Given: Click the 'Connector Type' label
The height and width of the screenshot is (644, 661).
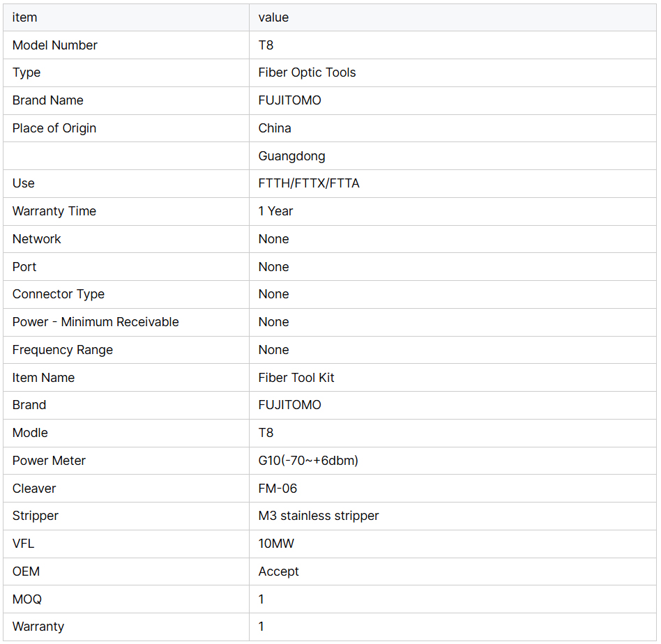Looking at the screenshot, I should click(59, 294).
